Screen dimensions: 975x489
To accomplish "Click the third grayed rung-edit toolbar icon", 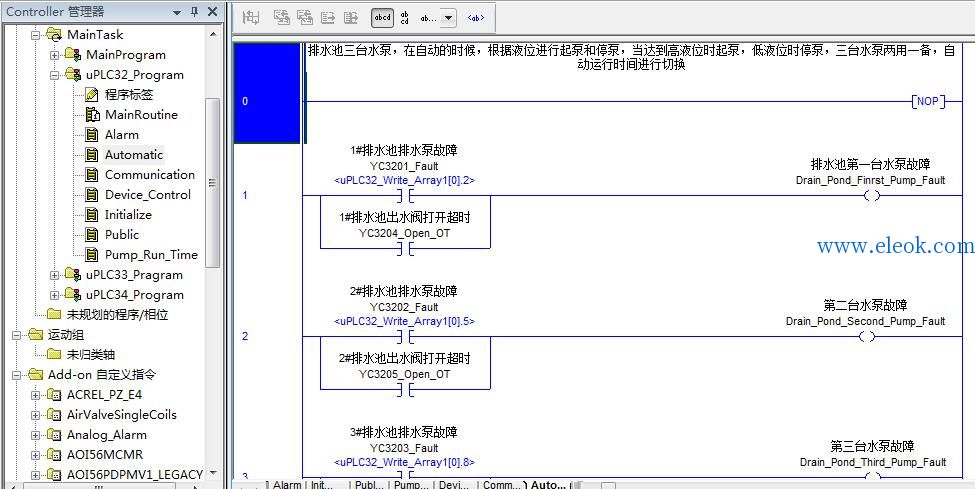I will pos(305,18).
